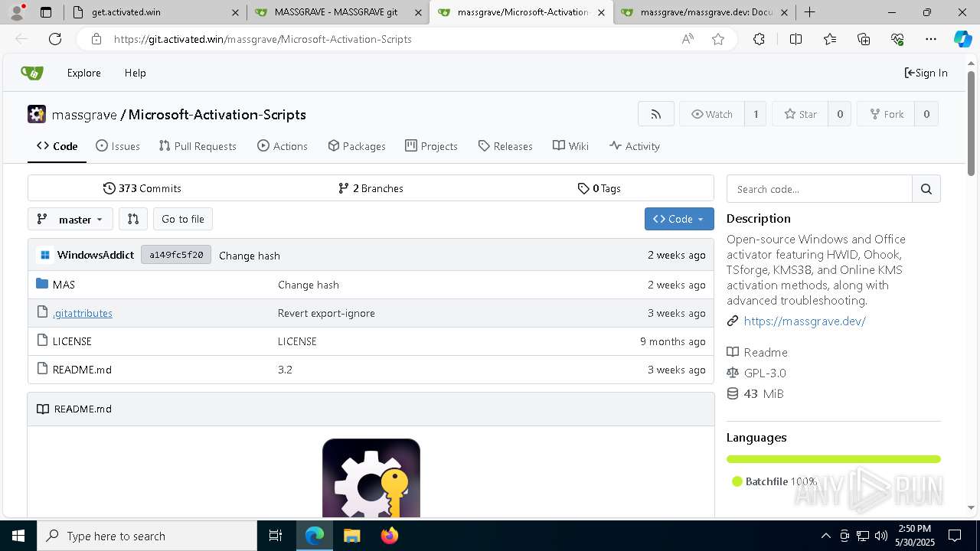This screenshot has width=980, height=551.
Task: Open Help in the top navigation
Action: point(136,73)
